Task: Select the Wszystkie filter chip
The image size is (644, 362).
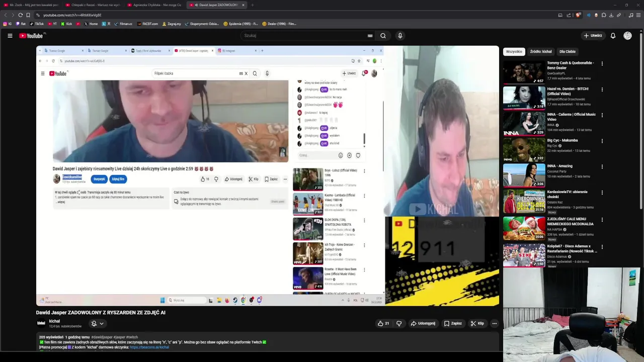Action: [514, 51]
